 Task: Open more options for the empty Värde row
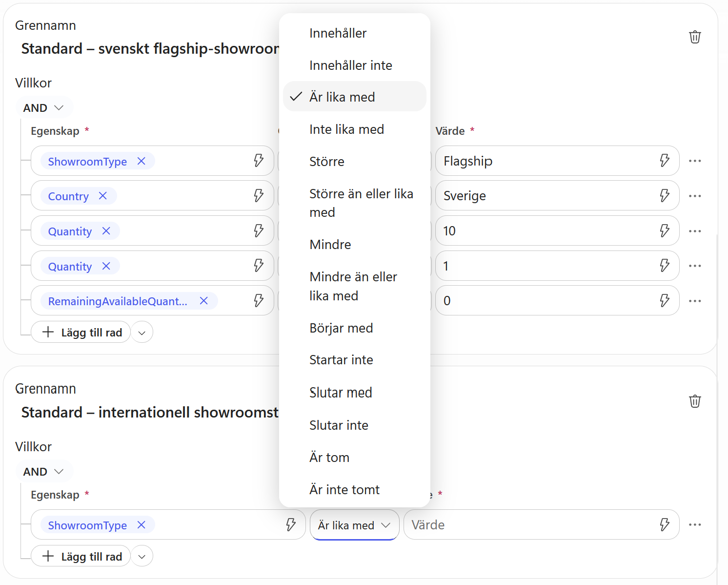695,525
